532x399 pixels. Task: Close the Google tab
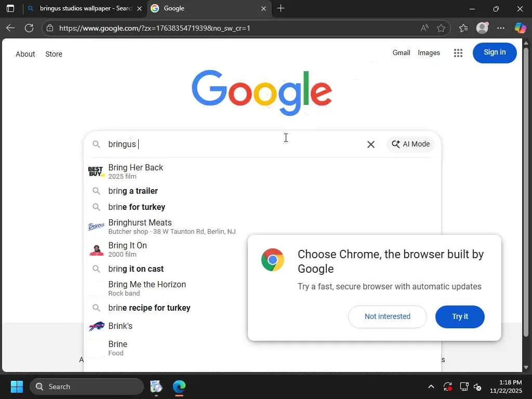point(263,8)
